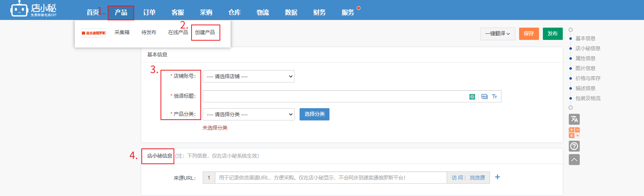
Task: Click the 'Tt' text case icon
Action: pyautogui.click(x=495, y=97)
